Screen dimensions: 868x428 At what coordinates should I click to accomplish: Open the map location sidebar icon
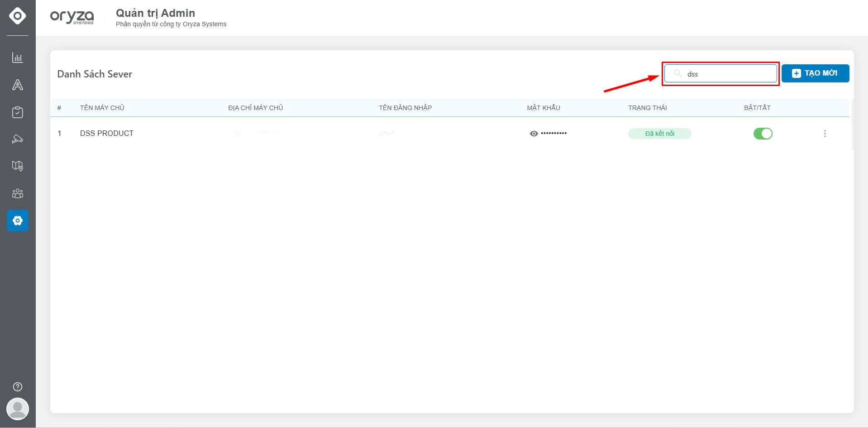point(17,166)
